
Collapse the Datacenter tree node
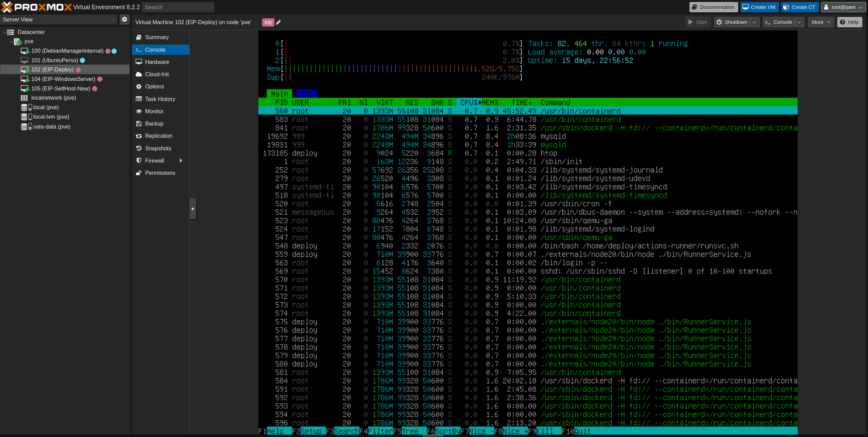[x=4, y=32]
